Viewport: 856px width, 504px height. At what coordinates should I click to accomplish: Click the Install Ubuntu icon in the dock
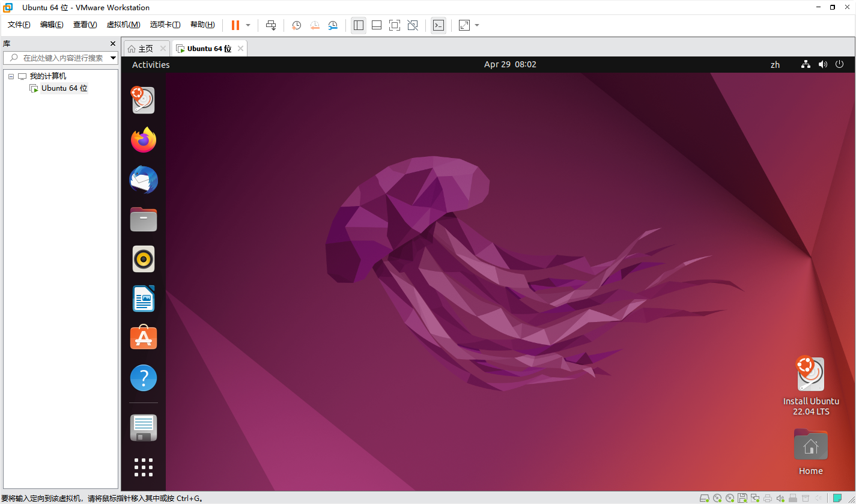point(143,100)
